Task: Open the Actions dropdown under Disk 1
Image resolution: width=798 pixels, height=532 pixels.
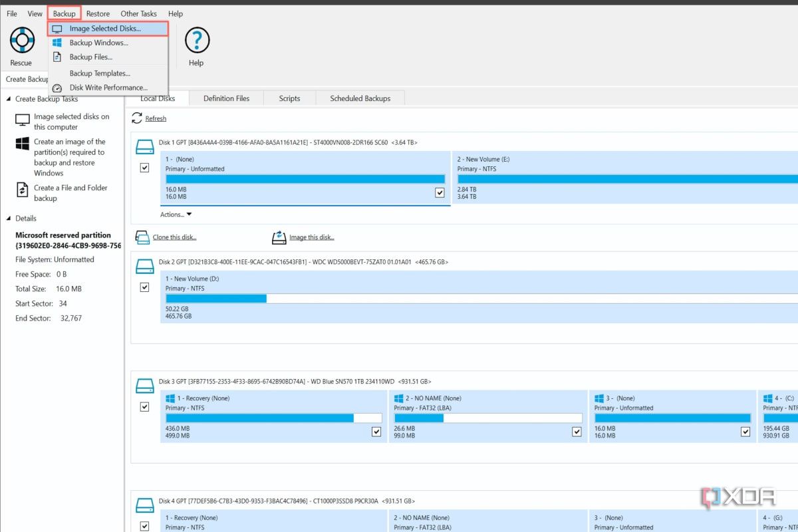Action: tap(176, 215)
